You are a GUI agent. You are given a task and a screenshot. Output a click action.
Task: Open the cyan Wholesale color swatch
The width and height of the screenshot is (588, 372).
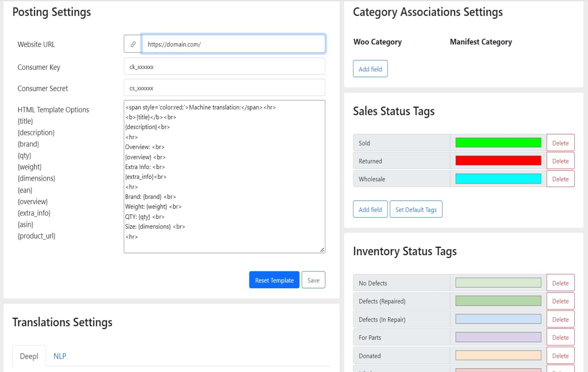(498, 179)
